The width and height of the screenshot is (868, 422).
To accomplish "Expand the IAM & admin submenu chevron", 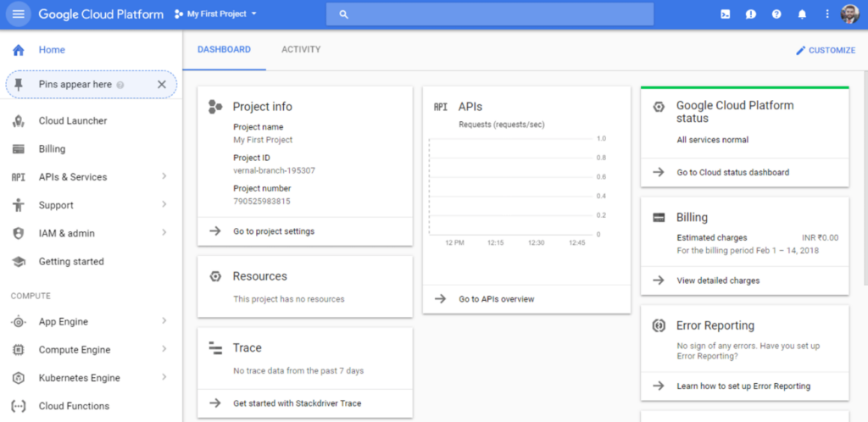I will (x=164, y=233).
